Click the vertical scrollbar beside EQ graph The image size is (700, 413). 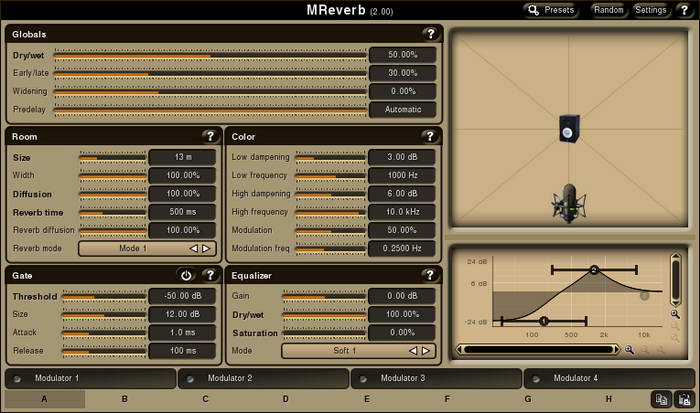click(x=675, y=280)
